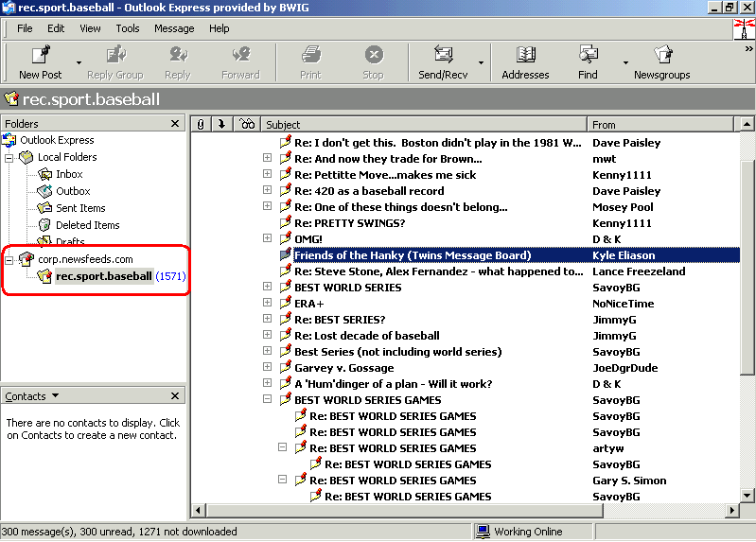Select "A 'Hum'dinger of a plan" message
This screenshot has width=756, height=542.
tap(393, 384)
